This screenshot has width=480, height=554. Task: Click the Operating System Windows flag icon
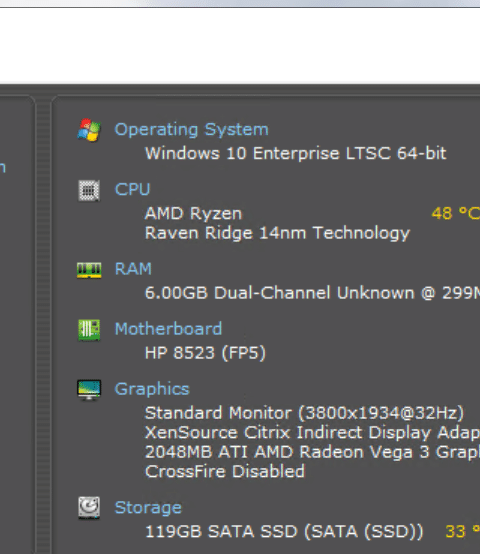click(x=89, y=130)
